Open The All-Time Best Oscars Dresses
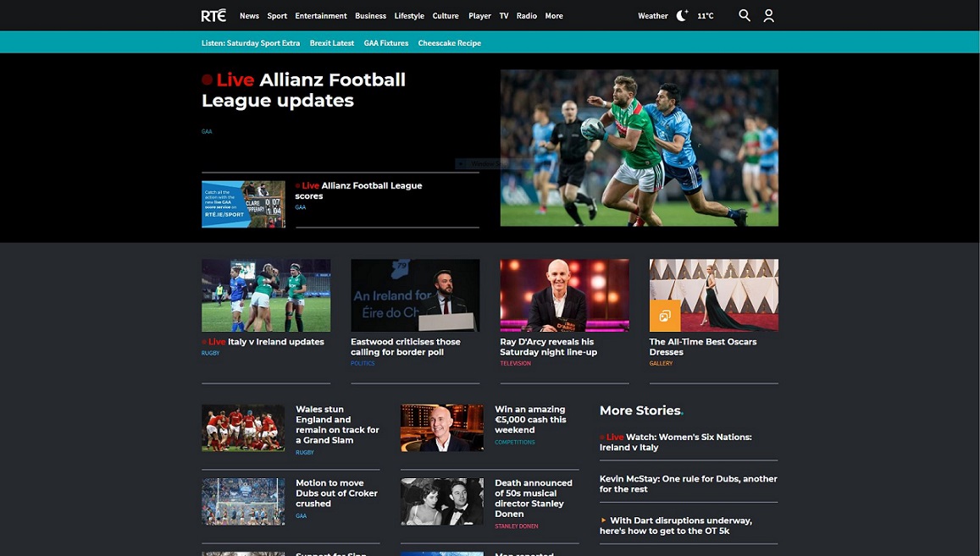This screenshot has width=980, height=556. pos(702,347)
